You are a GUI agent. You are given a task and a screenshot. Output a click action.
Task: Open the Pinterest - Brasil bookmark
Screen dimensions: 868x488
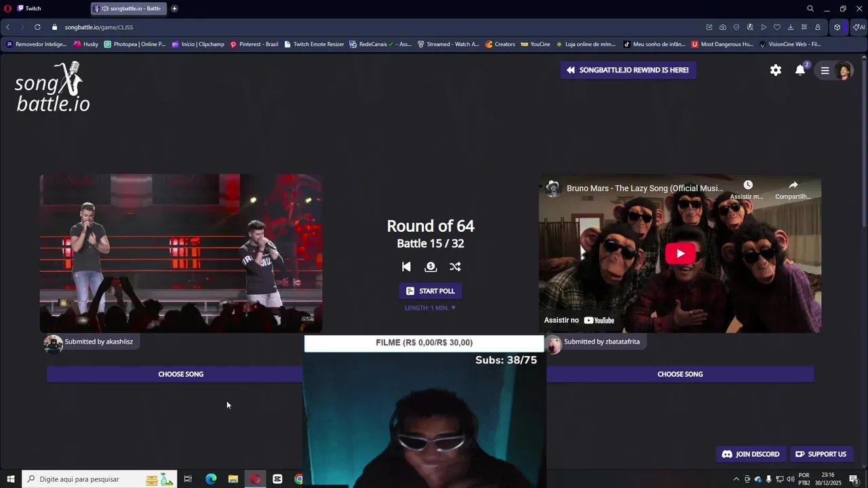(x=254, y=44)
